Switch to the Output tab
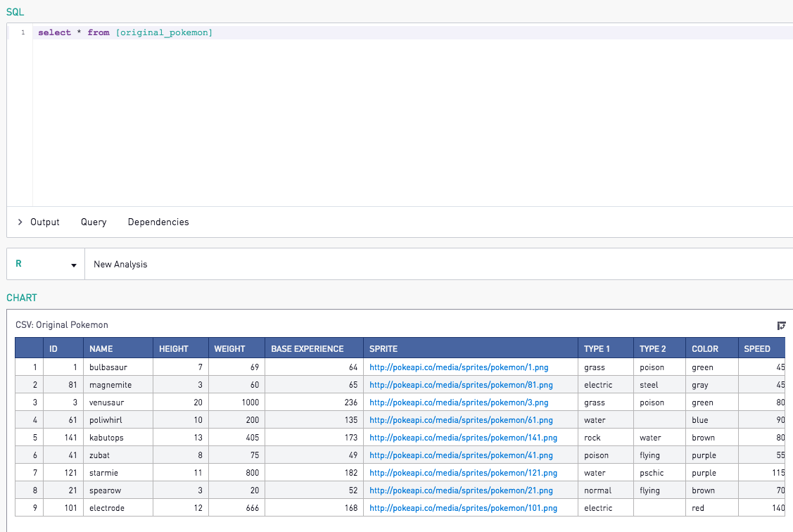793x532 pixels. (45, 222)
